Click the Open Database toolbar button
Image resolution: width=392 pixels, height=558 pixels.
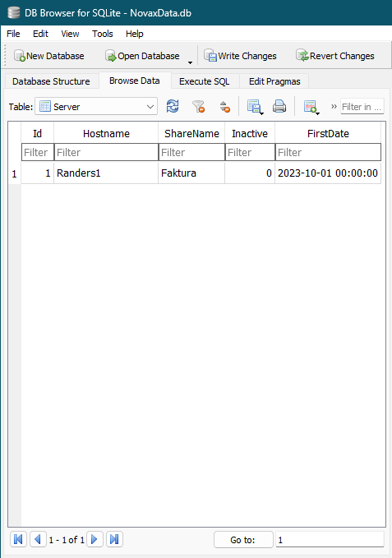pyautogui.click(x=142, y=56)
